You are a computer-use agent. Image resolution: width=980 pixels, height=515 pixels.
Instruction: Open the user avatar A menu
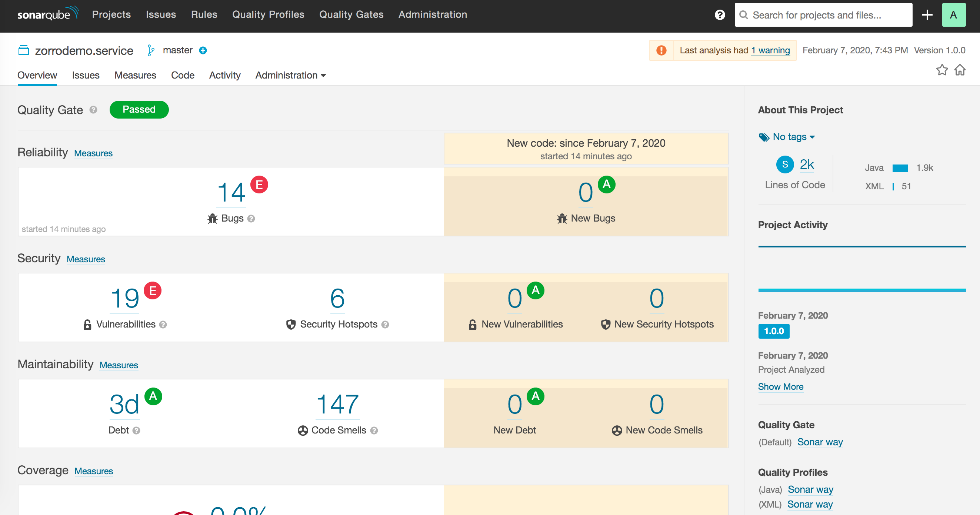pyautogui.click(x=954, y=15)
